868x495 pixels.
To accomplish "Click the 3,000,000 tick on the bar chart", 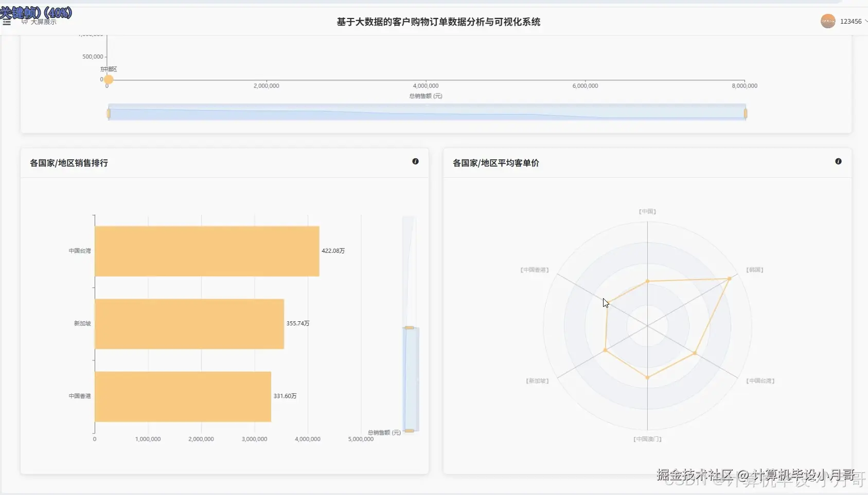I will coord(255,439).
